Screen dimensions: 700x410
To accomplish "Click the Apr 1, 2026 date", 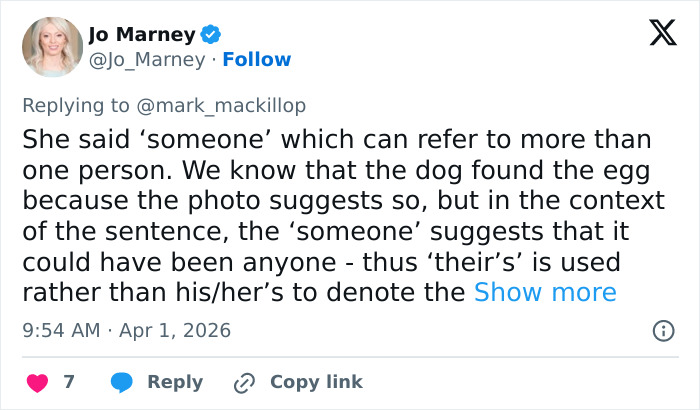I will click(x=177, y=330).
